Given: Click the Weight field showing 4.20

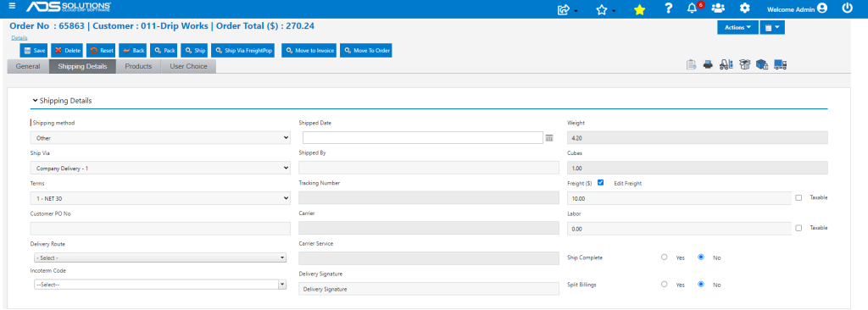Looking at the screenshot, I should tap(698, 138).
